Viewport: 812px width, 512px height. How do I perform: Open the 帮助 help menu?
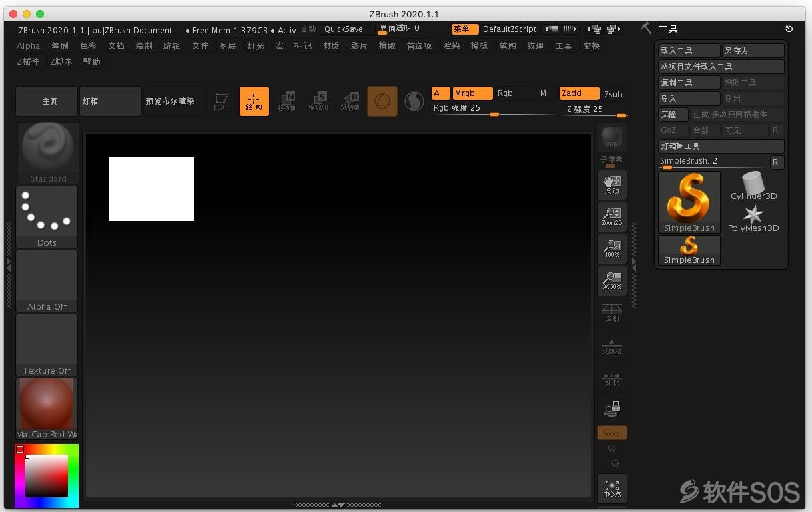coord(92,61)
